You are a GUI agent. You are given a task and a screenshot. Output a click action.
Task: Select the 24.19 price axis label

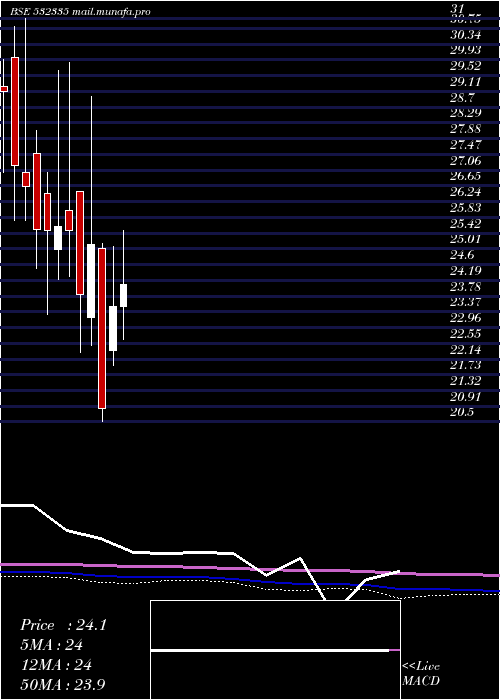pos(465,271)
